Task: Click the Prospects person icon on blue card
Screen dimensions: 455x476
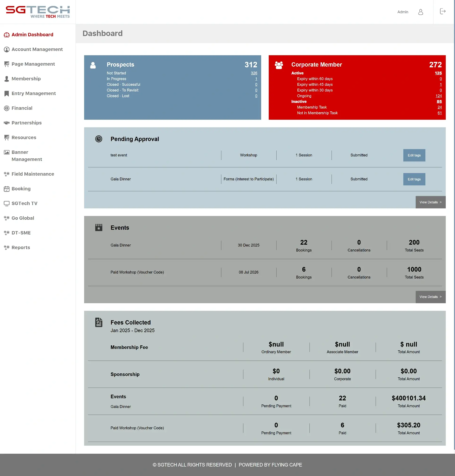Action: (x=93, y=65)
